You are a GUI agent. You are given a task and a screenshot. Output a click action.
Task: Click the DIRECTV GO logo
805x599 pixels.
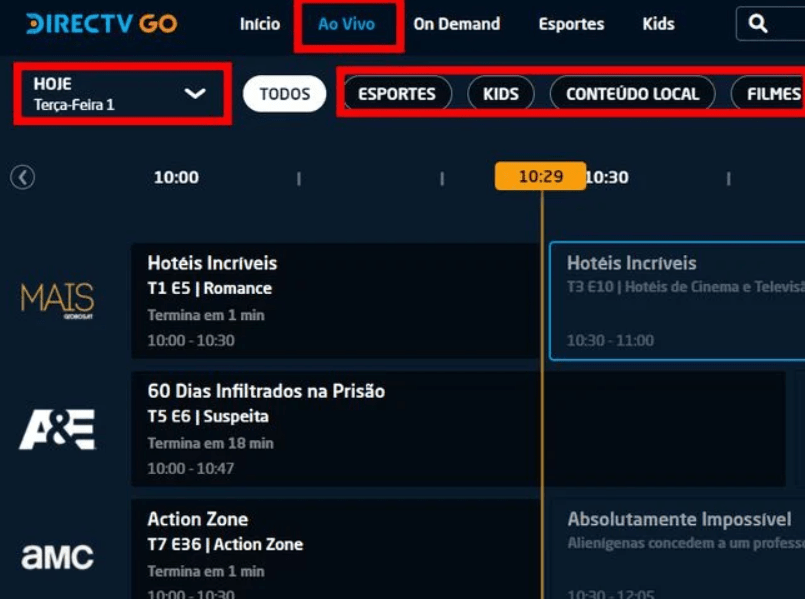click(102, 24)
